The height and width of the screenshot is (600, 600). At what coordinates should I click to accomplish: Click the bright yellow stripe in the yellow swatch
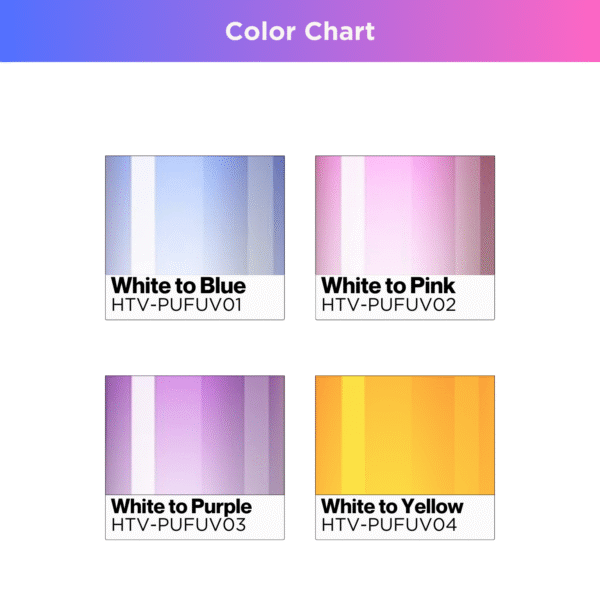pos(353,434)
